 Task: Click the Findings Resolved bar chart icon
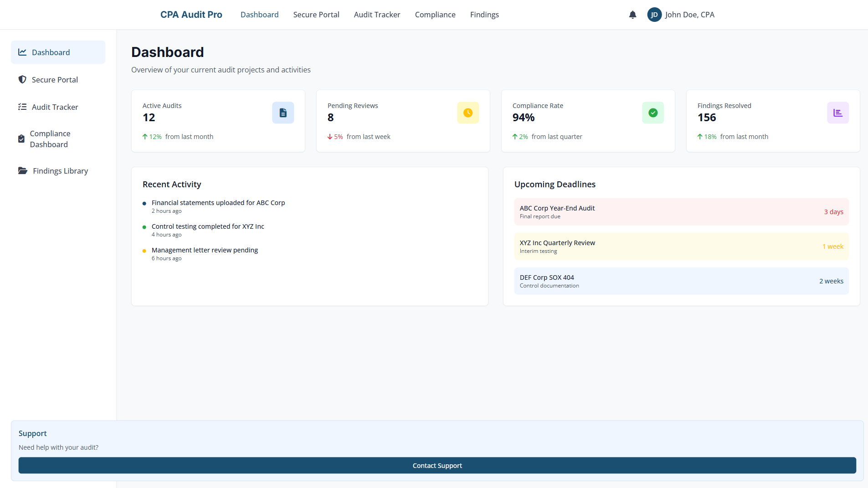pyautogui.click(x=838, y=113)
